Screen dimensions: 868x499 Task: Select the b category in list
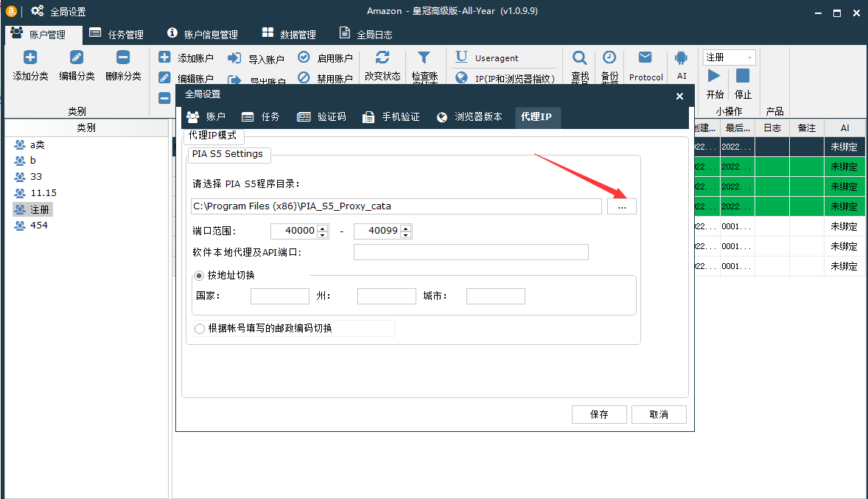coord(26,161)
